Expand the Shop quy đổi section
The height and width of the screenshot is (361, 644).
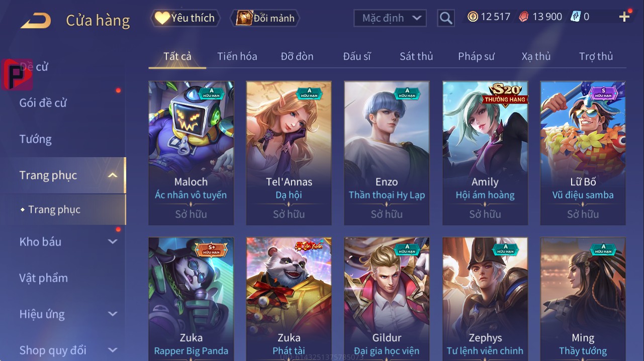113,350
